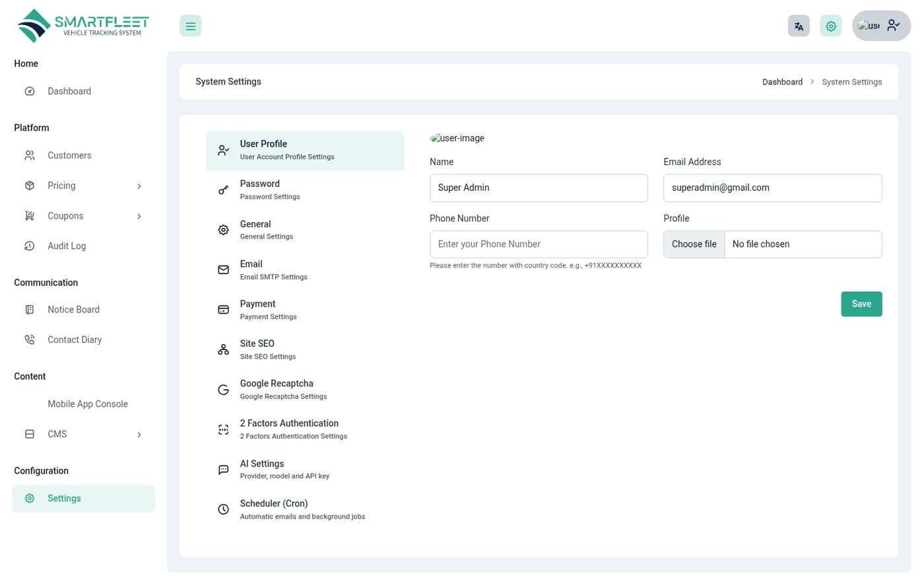Go to Dashboard via breadcrumb link
924x578 pixels.
(782, 82)
